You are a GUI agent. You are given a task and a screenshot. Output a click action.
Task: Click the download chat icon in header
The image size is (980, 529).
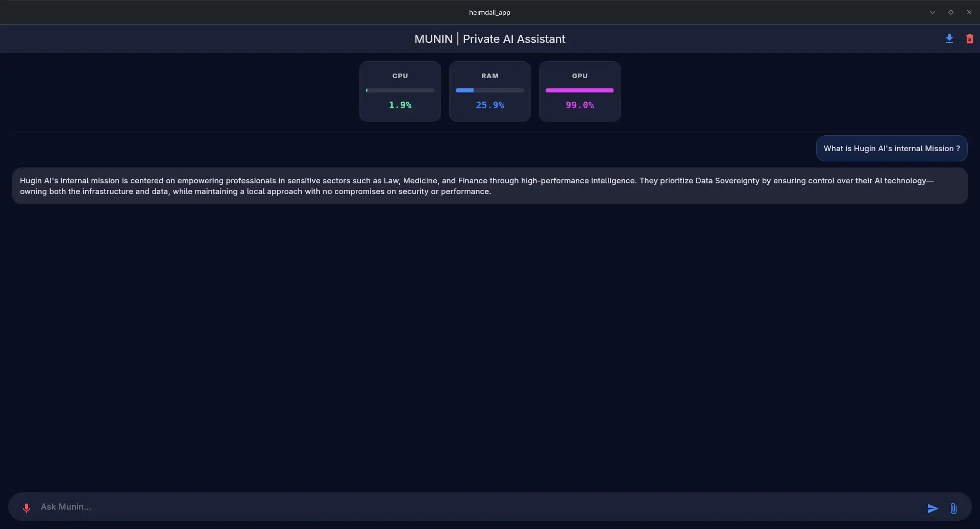(x=949, y=39)
